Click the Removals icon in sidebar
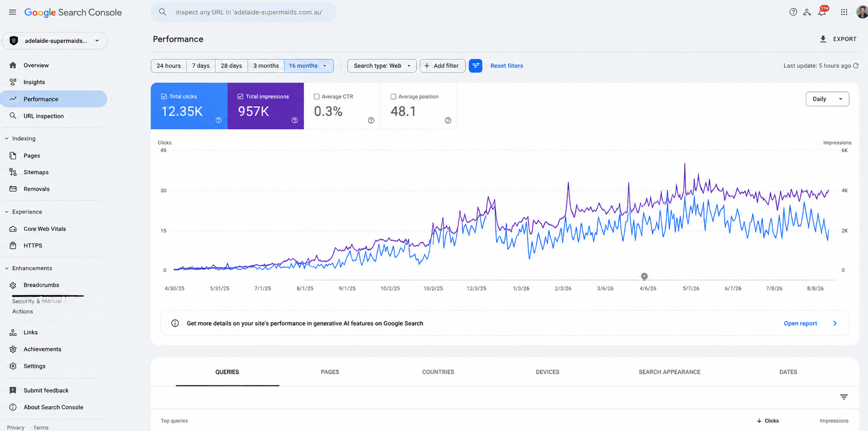 13,189
